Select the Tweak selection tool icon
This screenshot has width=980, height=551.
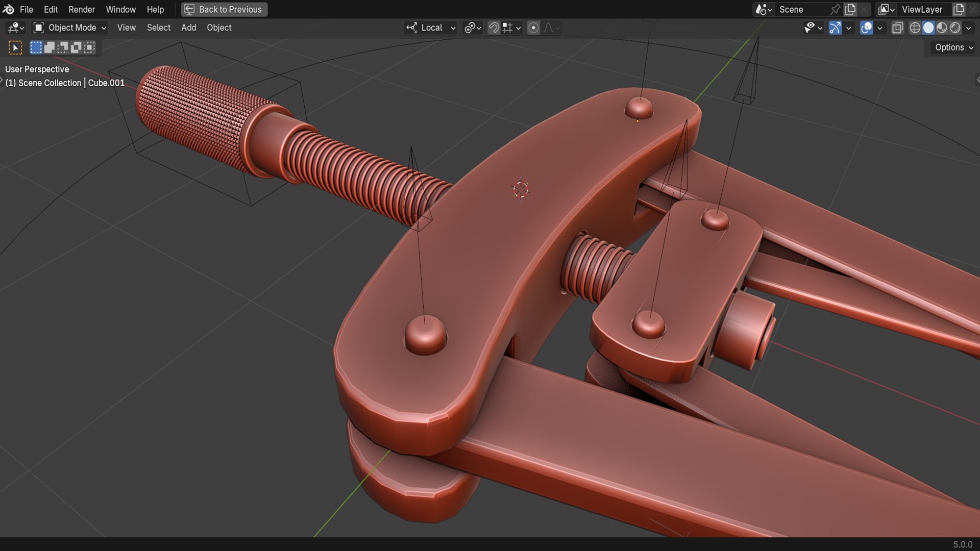pyautogui.click(x=15, y=47)
